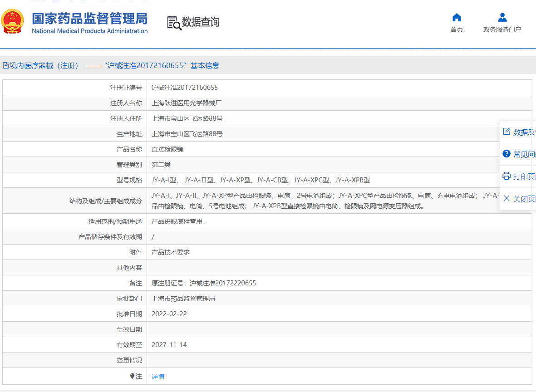The height and width of the screenshot is (392, 536).
Task: Click the national emblem logo
Action: 13,21
